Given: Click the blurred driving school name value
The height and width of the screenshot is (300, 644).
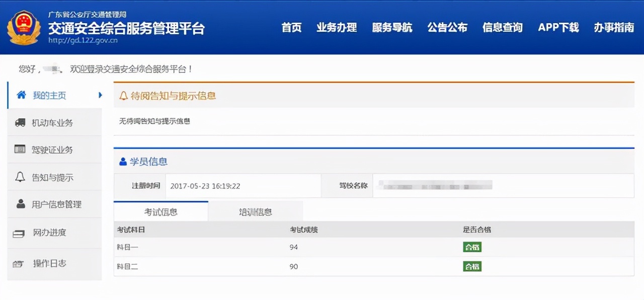Looking at the screenshot, I should tap(436, 186).
